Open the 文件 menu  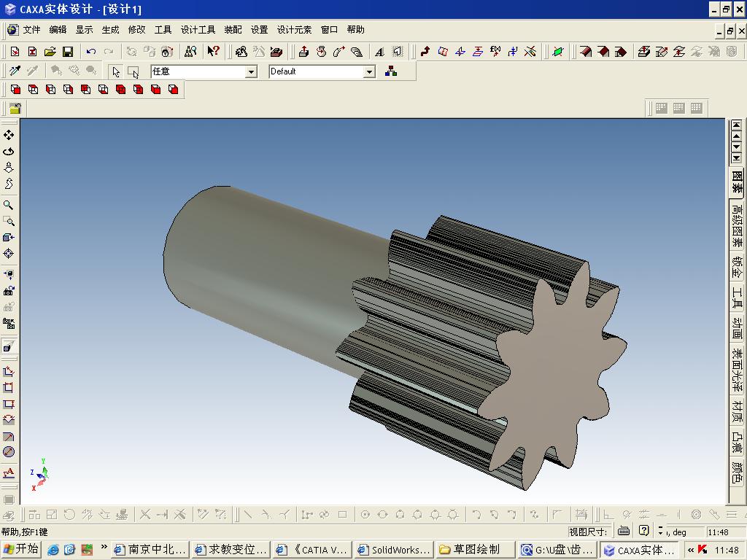tap(32, 29)
